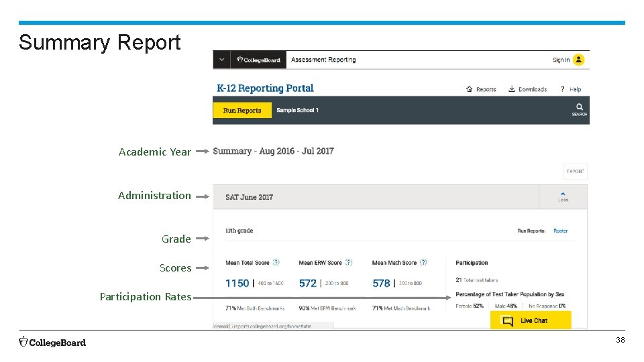The height and width of the screenshot is (362, 644).
Task: Open the Live Chat button
Action: [531, 320]
